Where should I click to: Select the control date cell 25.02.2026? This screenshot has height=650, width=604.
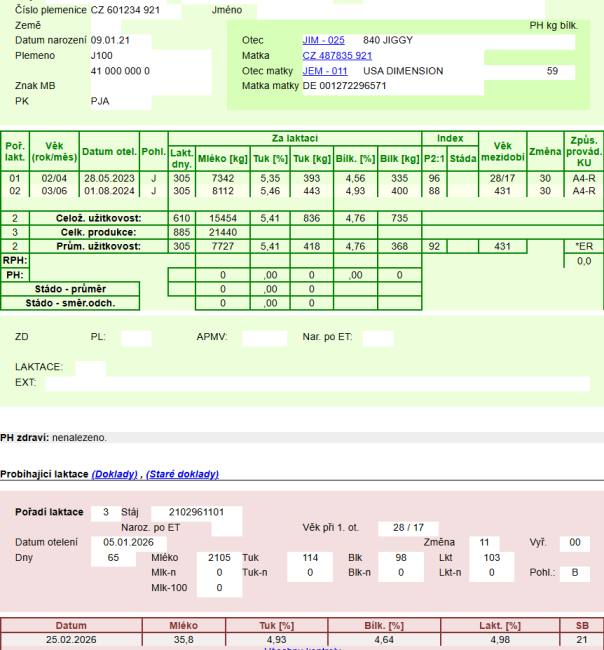[70, 638]
